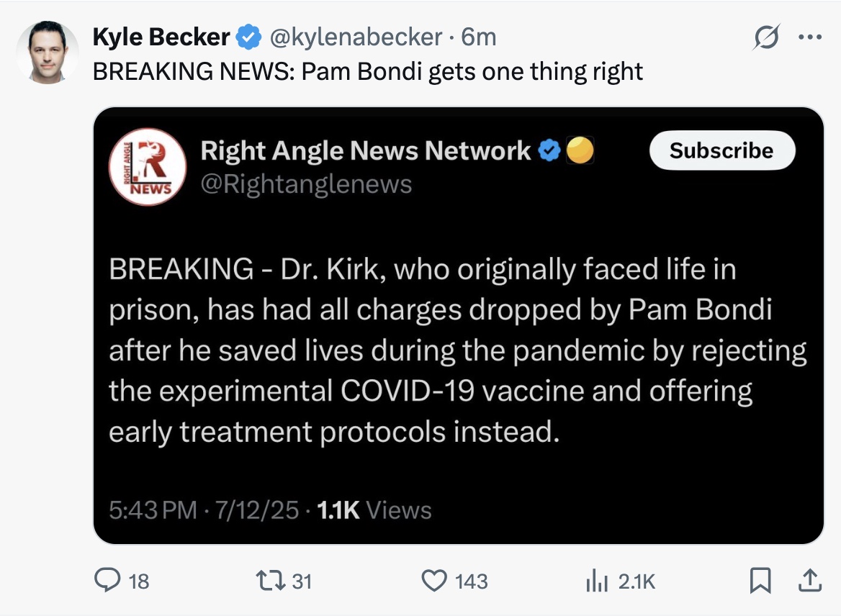Screen dimensions: 841x616
Task: Open the quoted tweet about Dr. Kirk
Action: [458, 350]
